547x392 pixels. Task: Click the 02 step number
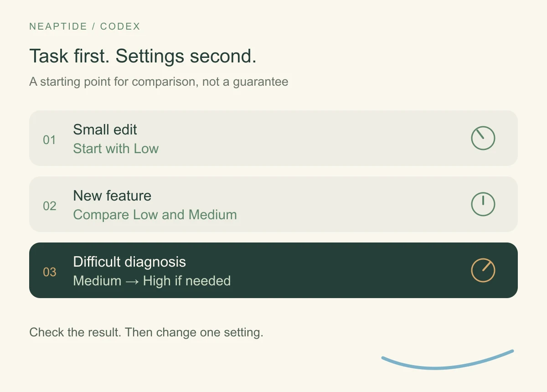(49, 206)
